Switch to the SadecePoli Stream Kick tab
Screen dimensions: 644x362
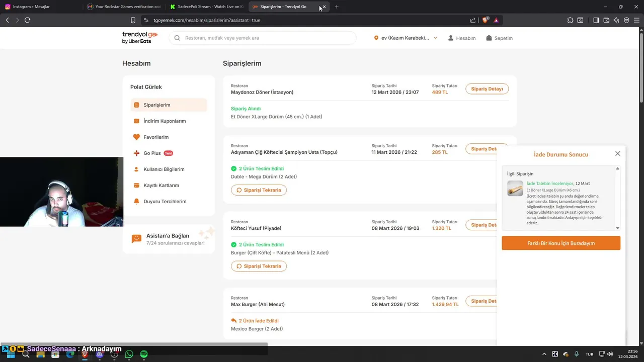point(206,7)
